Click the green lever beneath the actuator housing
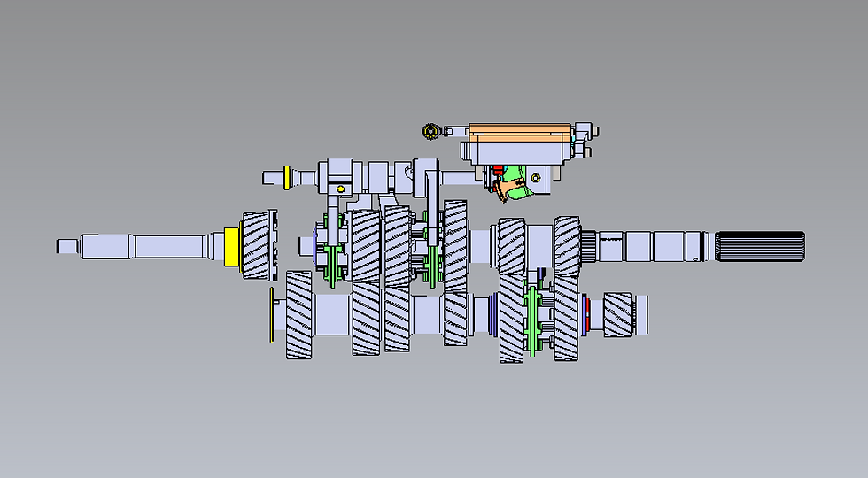Screen dimensions: 868x478 520,183
